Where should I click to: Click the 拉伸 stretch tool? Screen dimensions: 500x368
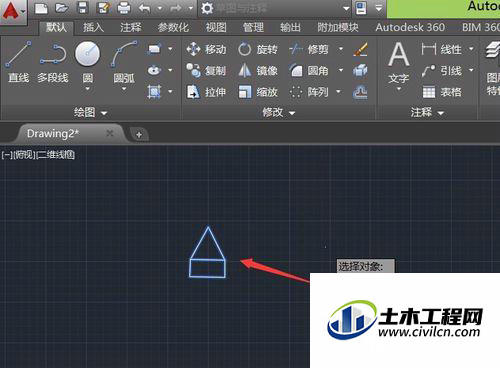coord(206,92)
